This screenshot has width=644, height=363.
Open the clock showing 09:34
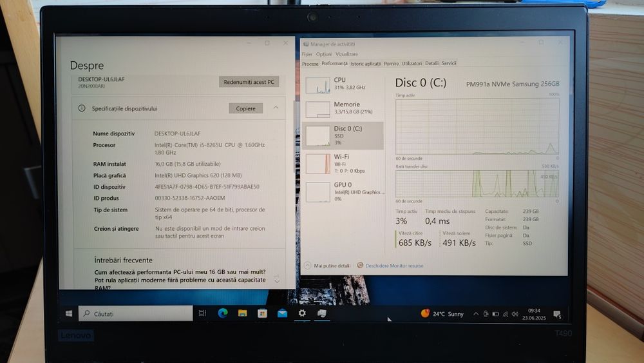(534, 314)
